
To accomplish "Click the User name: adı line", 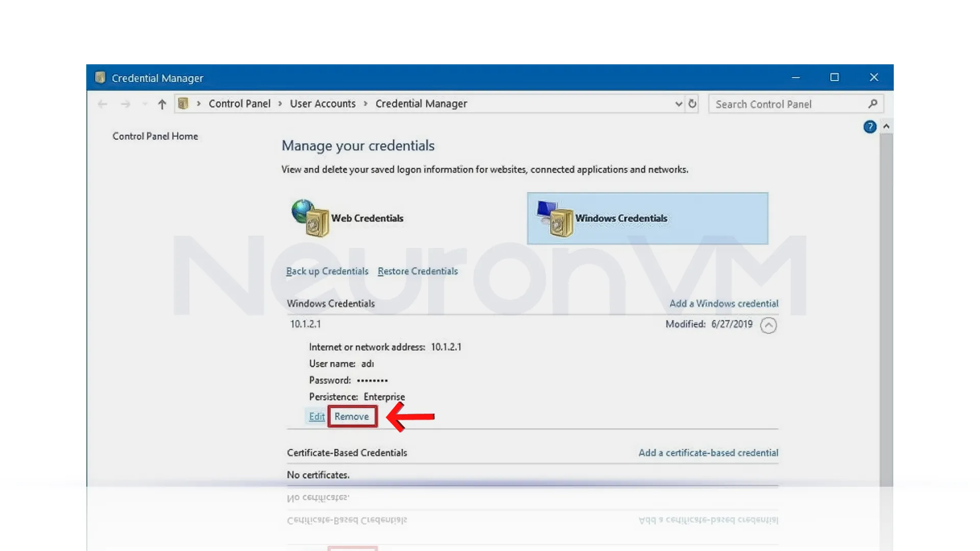I will click(x=341, y=364).
